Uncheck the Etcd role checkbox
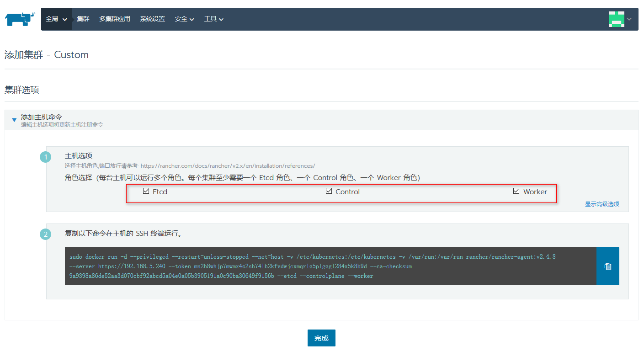644x351 pixels. (146, 191)
